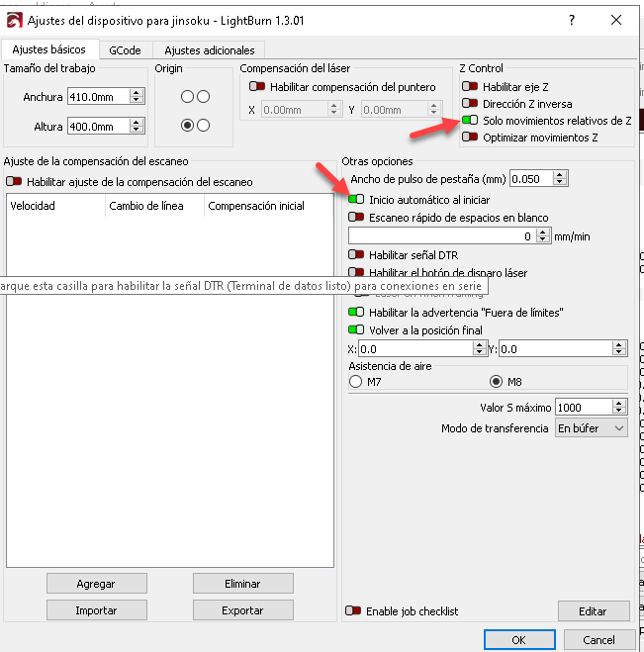Screen dimensions: 644x652
Task: Toggle Enable job checklist
Action: pos(353,610)
